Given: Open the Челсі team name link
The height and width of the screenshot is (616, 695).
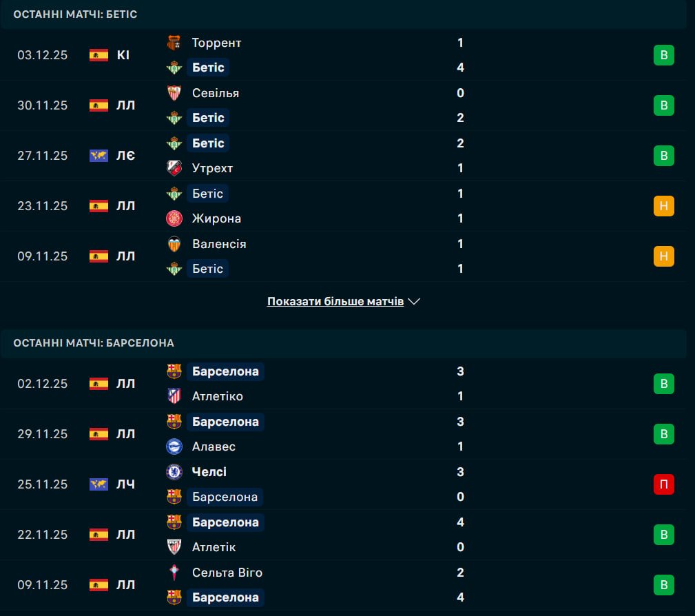Looking at the screenshot, I should [209, 472].
